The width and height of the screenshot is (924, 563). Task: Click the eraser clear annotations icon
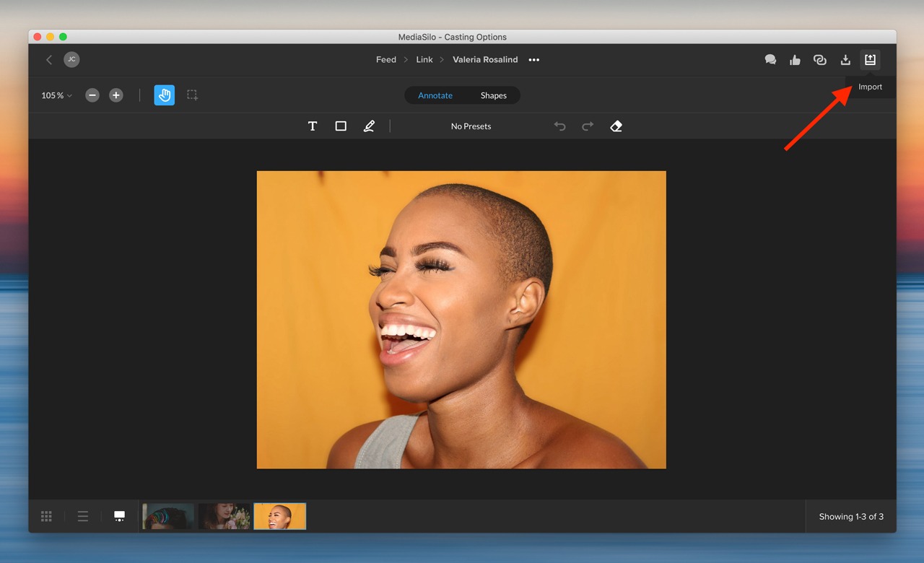click(616, 126)
